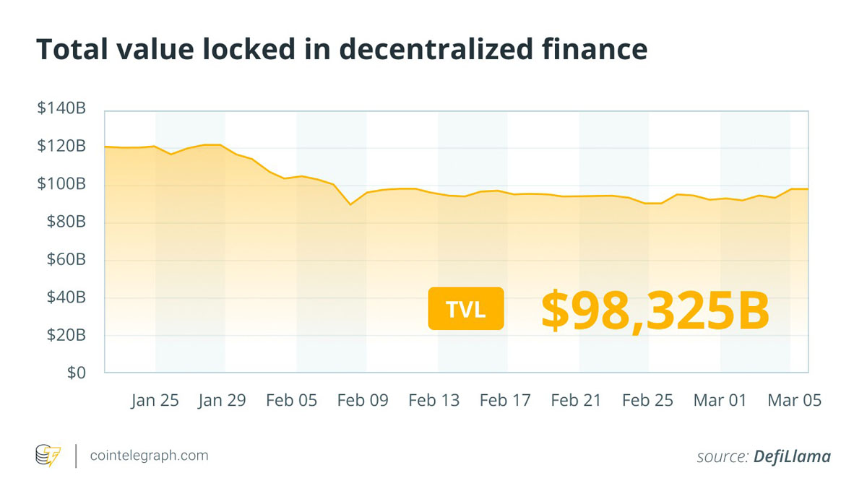867x504 pixels.
Task: Select the Jan 29 date label
Action: point(222,400)
